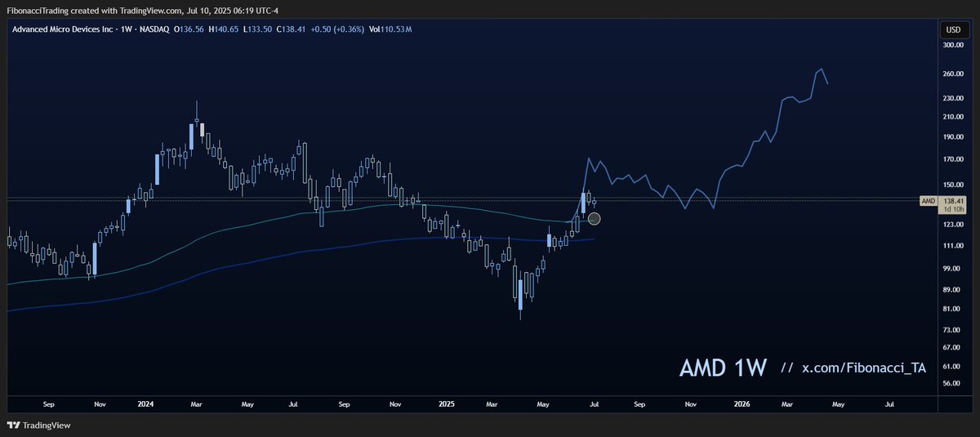Click the '190.00' price axis label
The width and height of the screenshot is (980, 437).
pyautogui.click(x=953, y=137)
